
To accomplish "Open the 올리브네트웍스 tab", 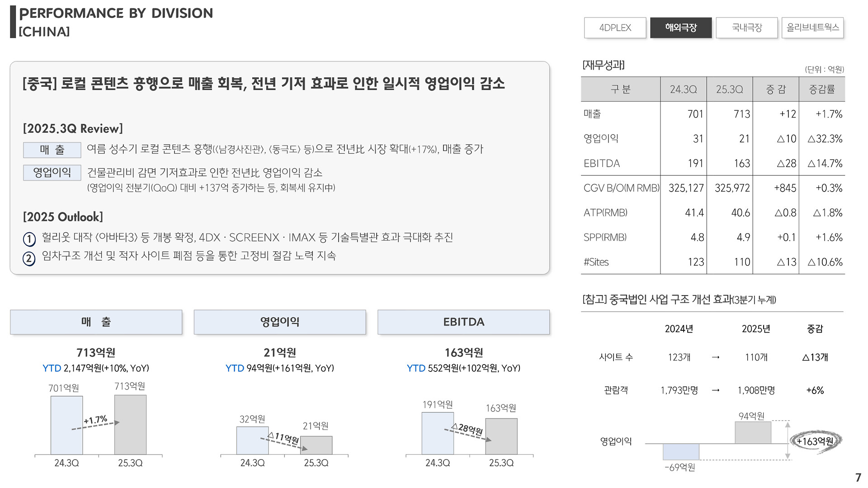I will 812,28.
